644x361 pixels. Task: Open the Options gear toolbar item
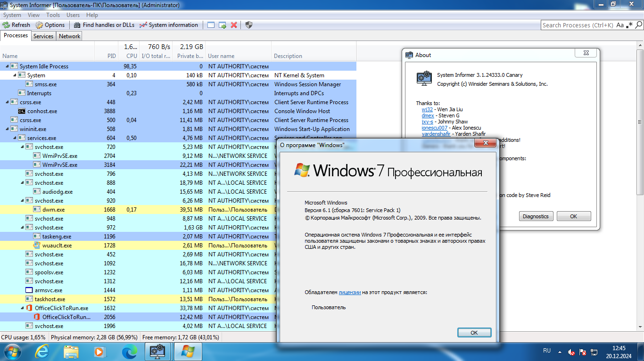50,25
